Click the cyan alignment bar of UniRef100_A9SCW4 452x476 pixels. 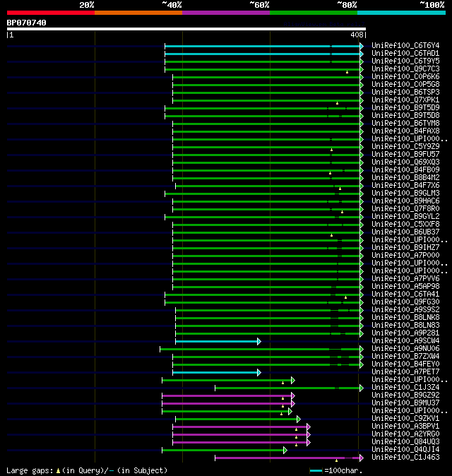[216, 342]
